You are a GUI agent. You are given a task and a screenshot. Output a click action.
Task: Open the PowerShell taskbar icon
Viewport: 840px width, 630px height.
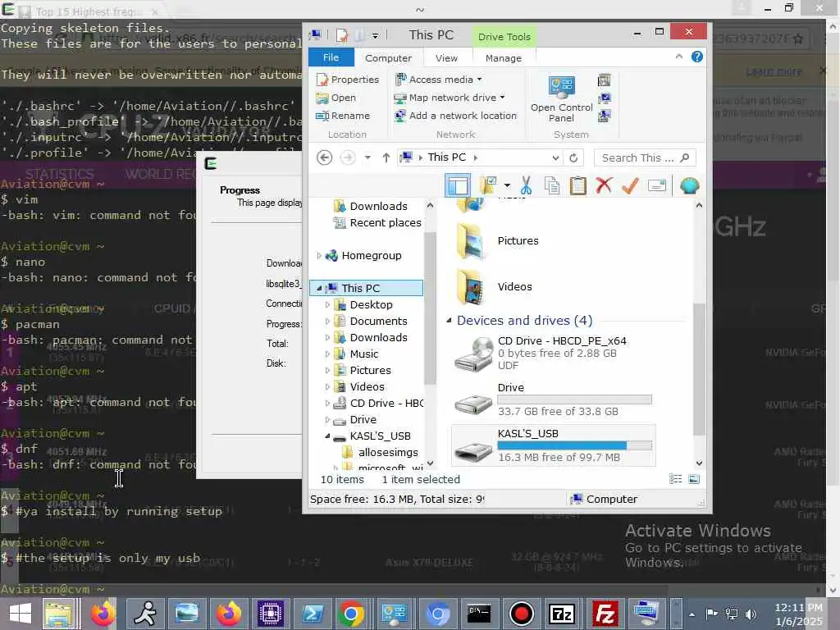(313, 614)
